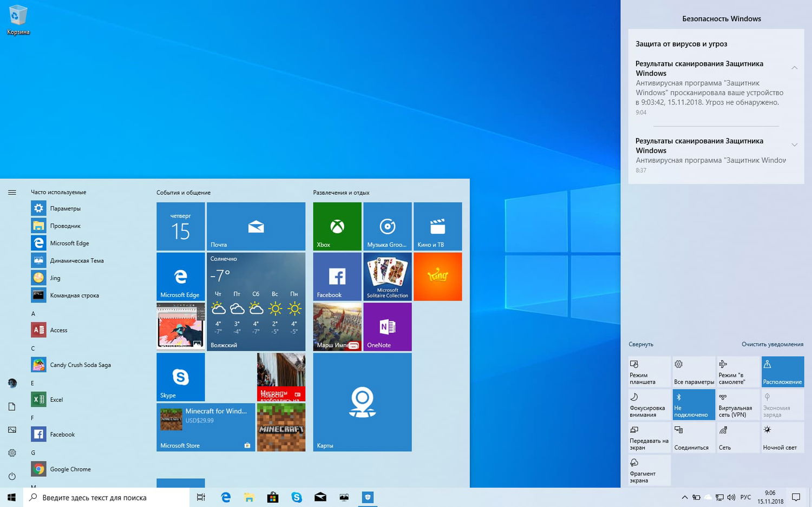Open Microsoft Store from the taskbar
Screen dimensions: 812x507
(273, 497)
